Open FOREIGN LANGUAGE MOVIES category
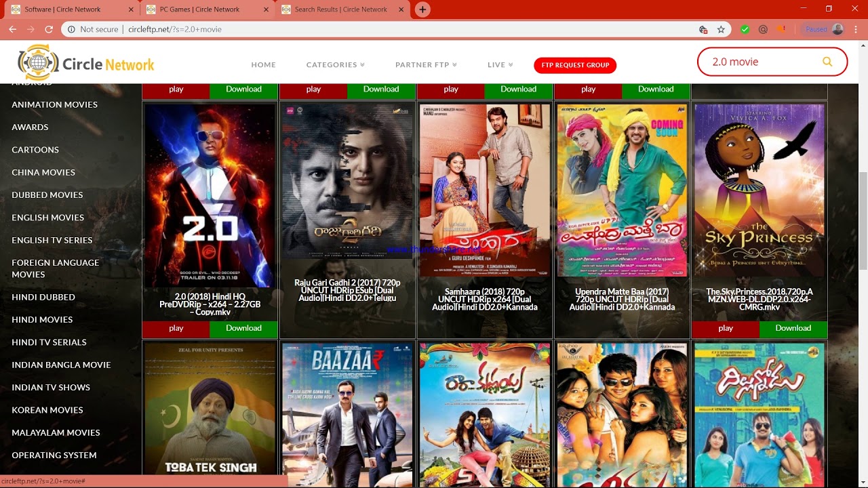This screenshot has width=868, height=488. click(55, 268)
